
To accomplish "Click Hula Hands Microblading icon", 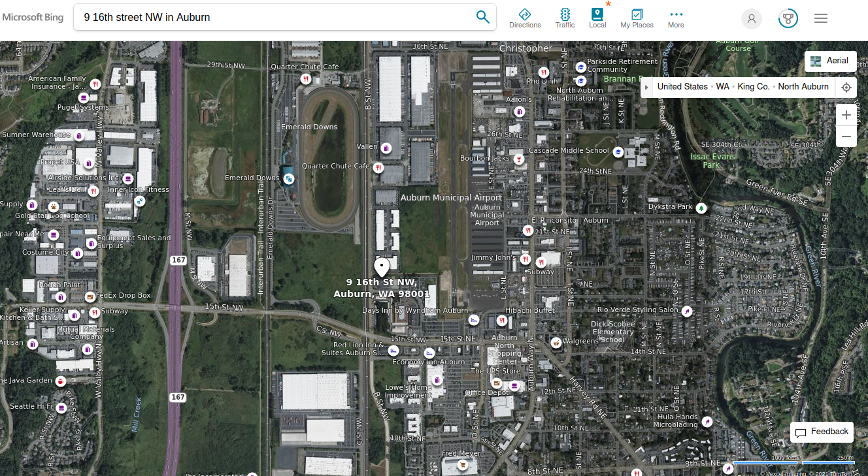I will pos(707,421).
